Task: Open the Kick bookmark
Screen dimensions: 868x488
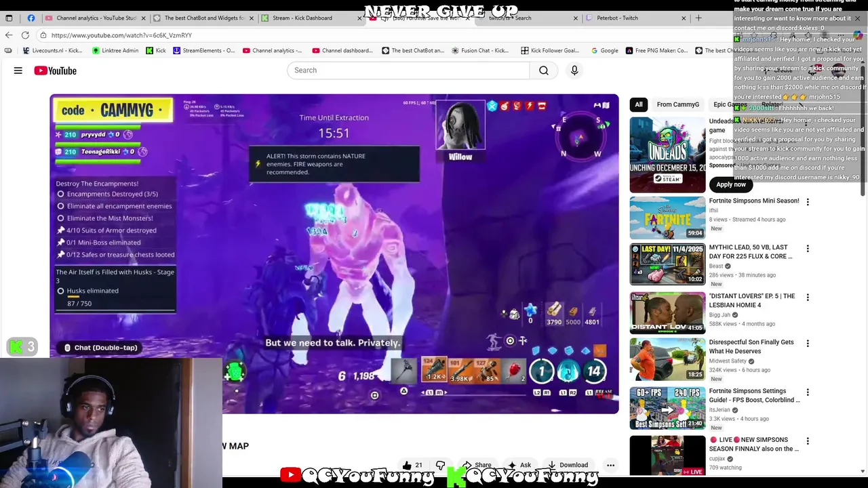Action: pos(155,51)
